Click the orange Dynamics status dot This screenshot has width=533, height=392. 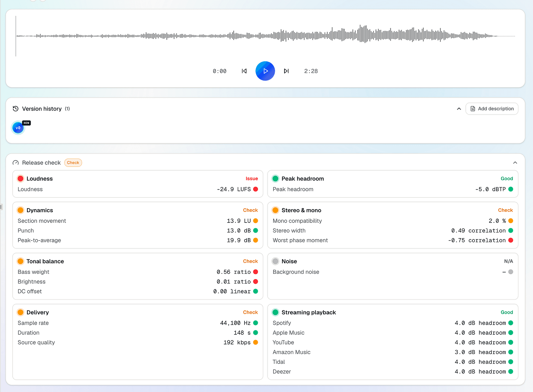coord(20,210)
